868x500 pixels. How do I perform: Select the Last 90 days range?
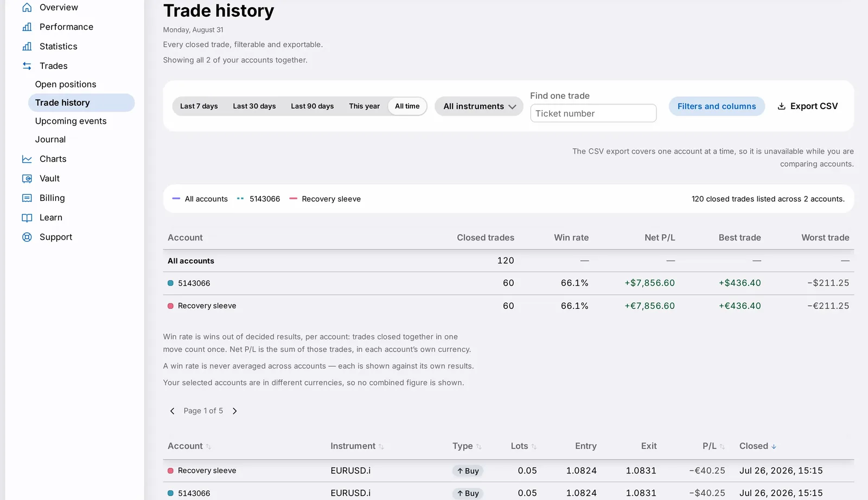[312, 106]
